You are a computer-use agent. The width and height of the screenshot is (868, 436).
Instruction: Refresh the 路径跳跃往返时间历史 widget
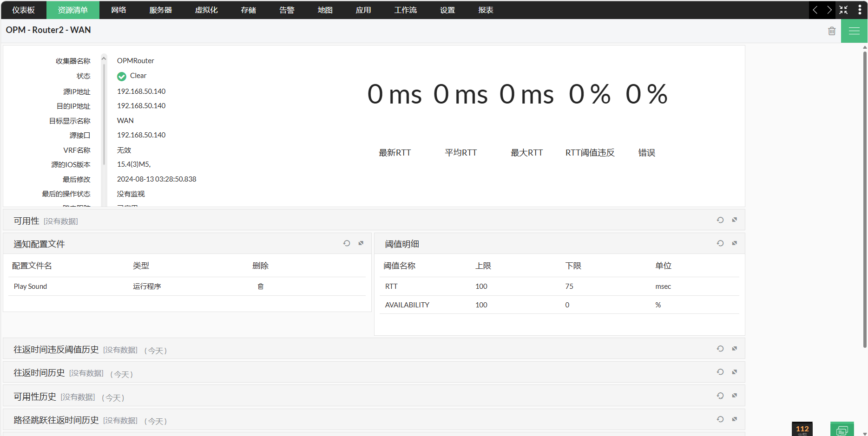pos(720,419)
